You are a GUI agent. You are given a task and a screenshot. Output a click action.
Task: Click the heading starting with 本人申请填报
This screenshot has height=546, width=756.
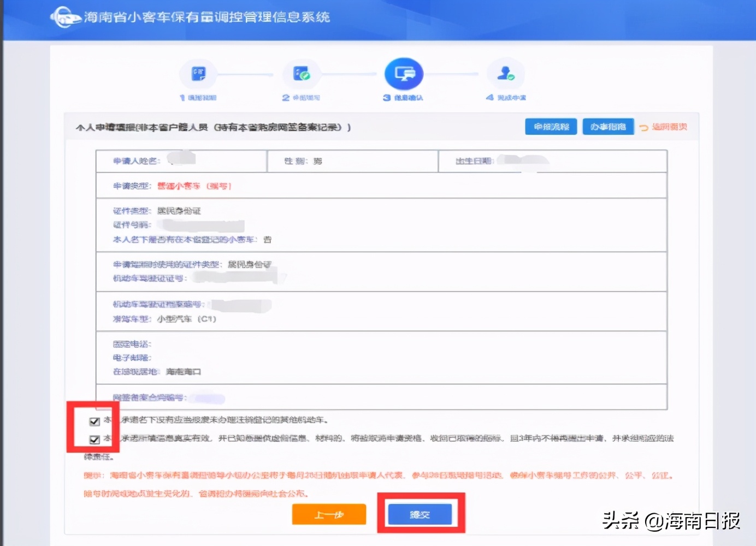[214, 127]
